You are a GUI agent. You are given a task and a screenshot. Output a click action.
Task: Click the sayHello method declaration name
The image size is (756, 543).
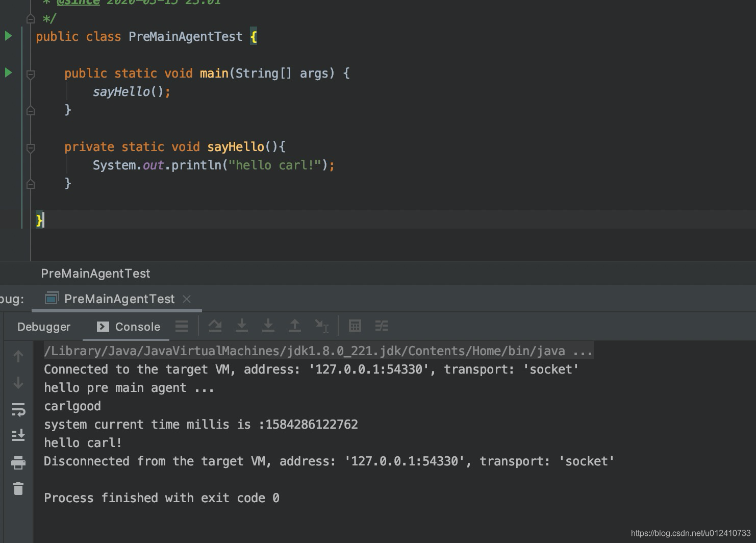tap(236, 147)
